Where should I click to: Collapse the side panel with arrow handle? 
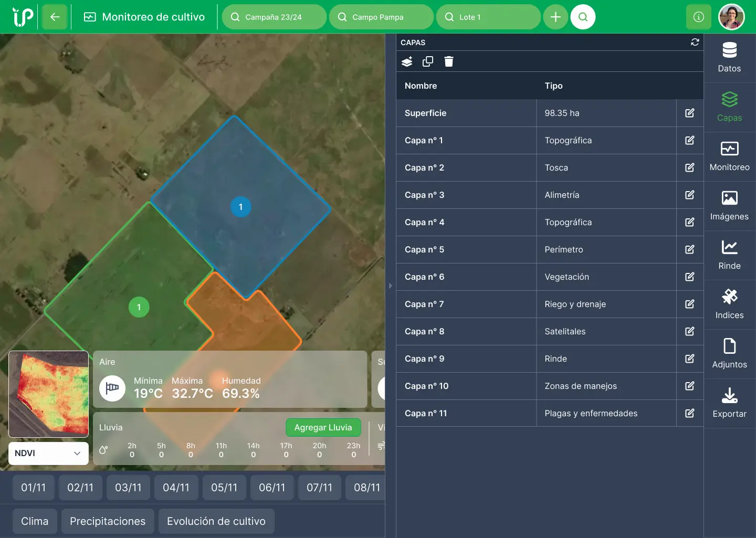click(390, 286)
